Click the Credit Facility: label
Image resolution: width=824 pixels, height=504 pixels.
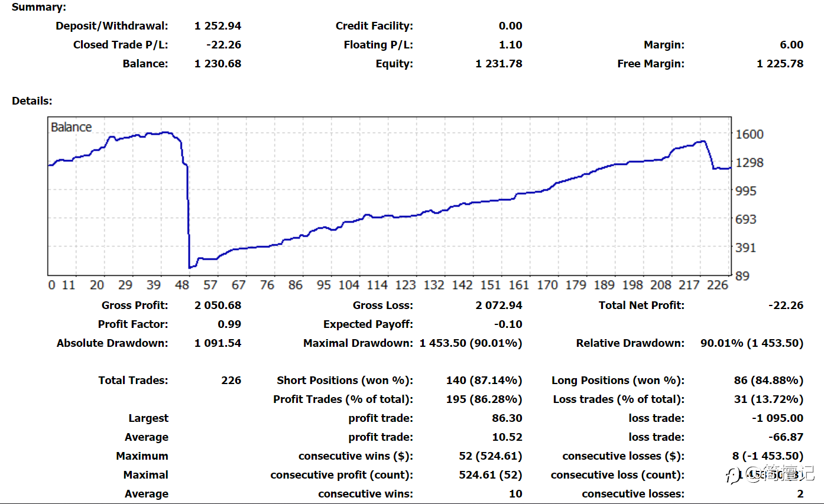[x=374, y=25]
